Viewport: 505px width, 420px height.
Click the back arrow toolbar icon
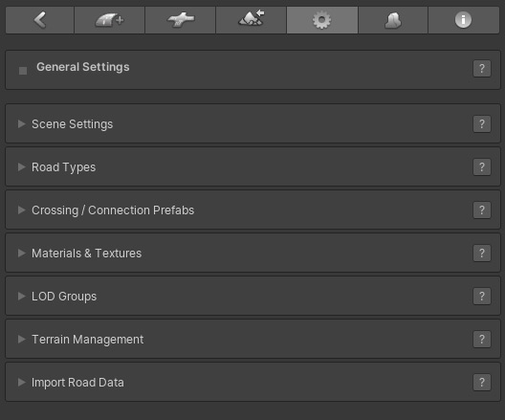[39, 20]
